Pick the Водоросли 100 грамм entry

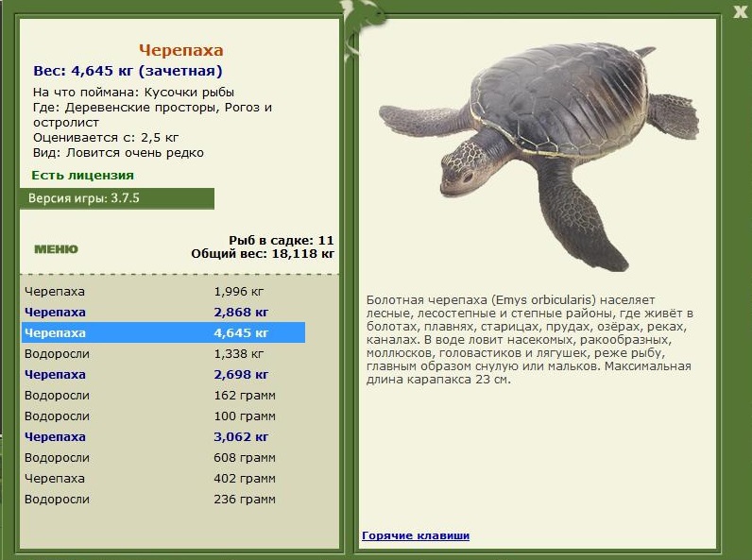point(162,416)
